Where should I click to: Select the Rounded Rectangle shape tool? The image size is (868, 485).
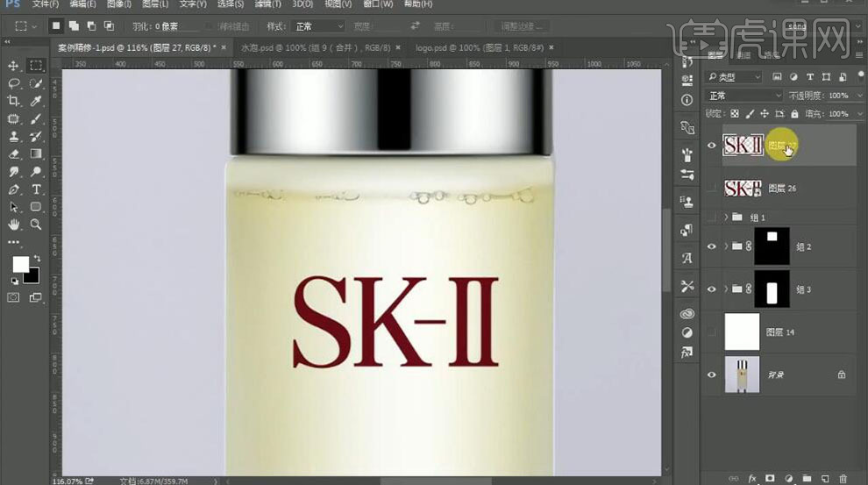tap(36, 207)
